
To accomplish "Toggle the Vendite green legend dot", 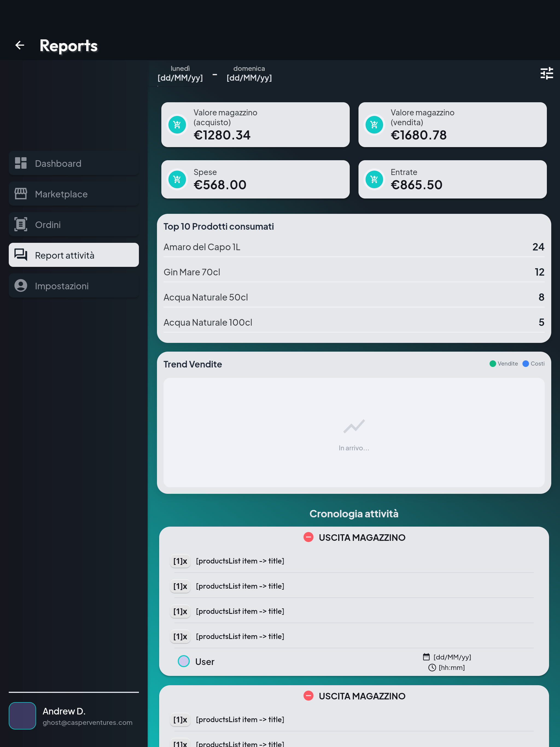I will (x=493, y=364).
